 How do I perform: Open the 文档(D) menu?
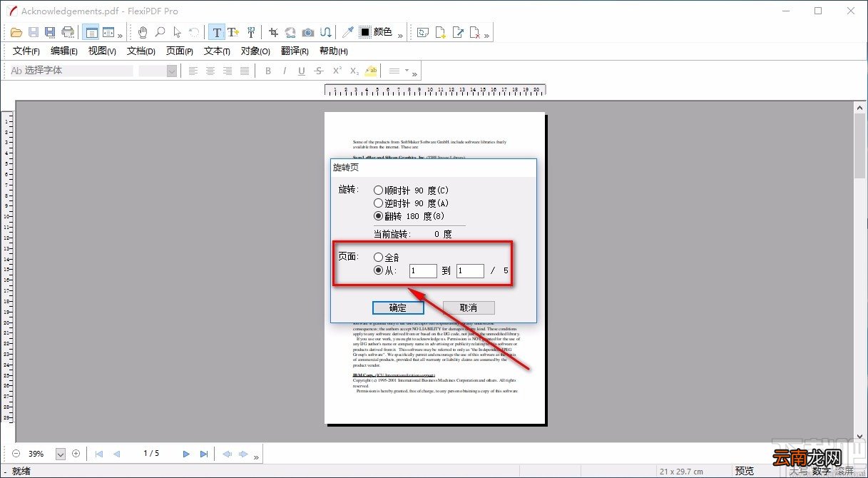141,51
